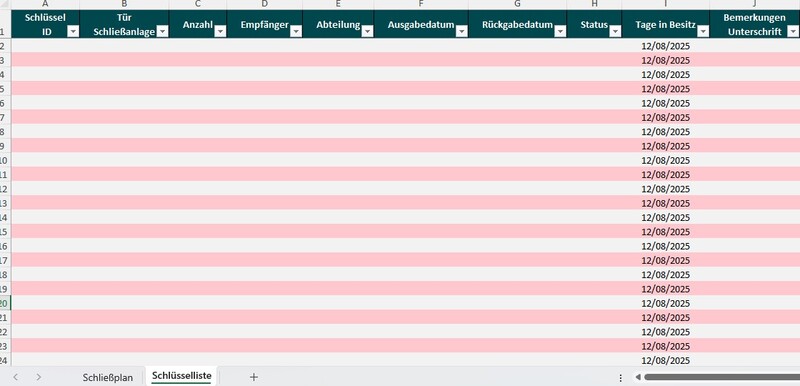
Task: Select column H header
Action: pos(594,4)
